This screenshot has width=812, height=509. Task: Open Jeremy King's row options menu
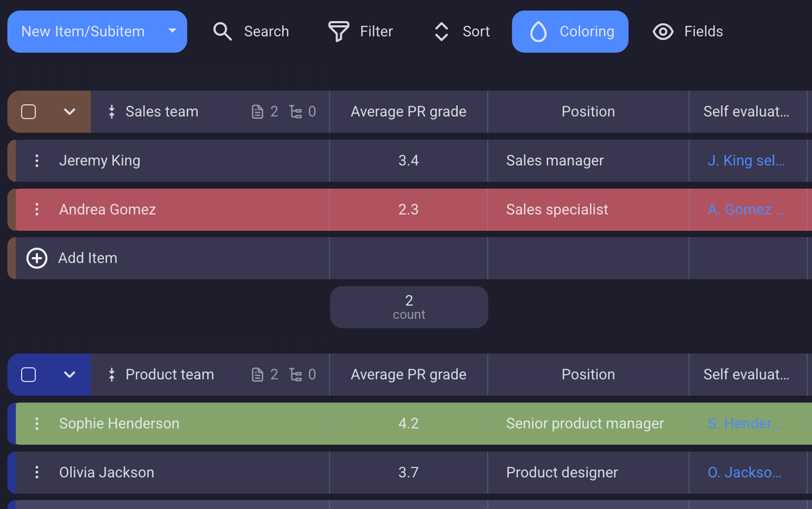tap(37, 160)
